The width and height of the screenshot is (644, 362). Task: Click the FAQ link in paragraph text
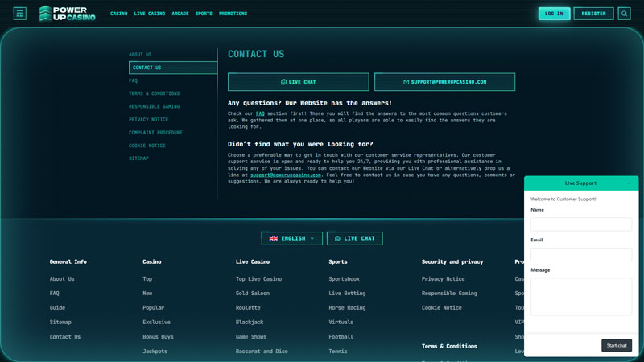point(260,113)
